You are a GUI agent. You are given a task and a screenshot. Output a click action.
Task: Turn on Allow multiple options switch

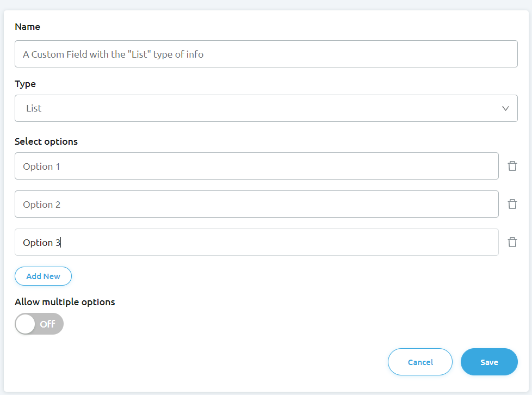(39, 324)
